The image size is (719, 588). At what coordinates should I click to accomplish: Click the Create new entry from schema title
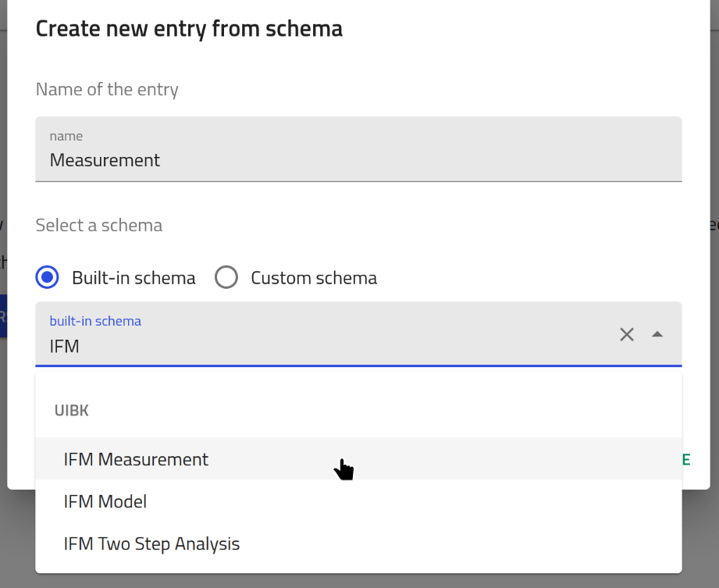[x=189, y=29]
